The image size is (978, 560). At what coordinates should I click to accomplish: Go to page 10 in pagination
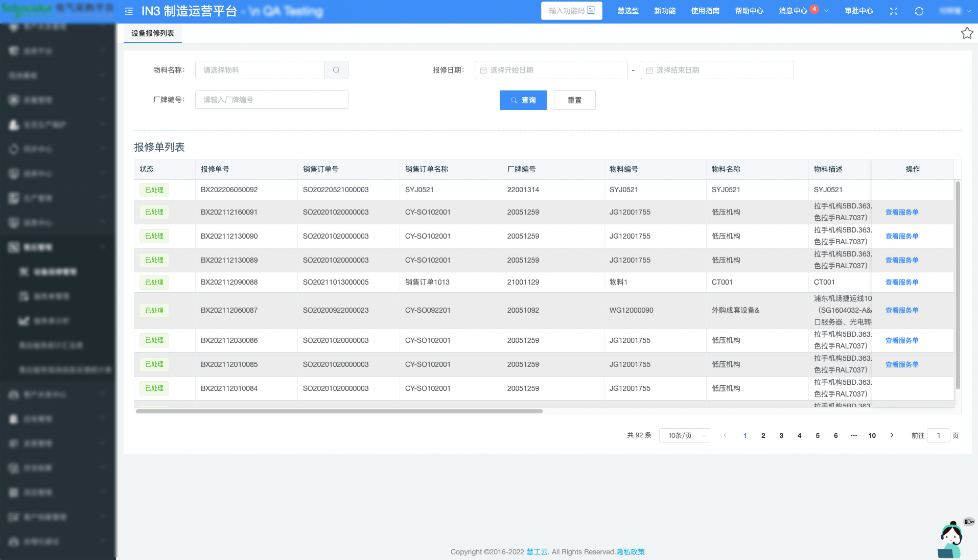[x=872, y=435]
